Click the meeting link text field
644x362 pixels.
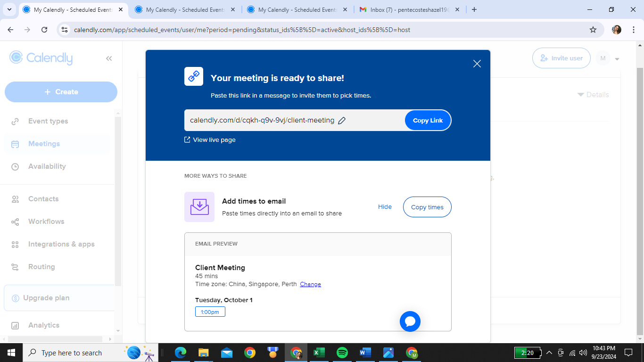point(294,120)
